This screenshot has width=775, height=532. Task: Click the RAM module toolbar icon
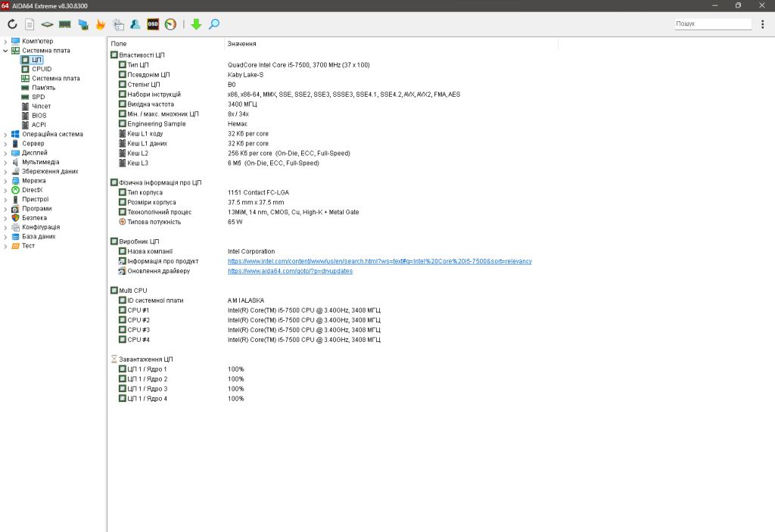(65, 24)
